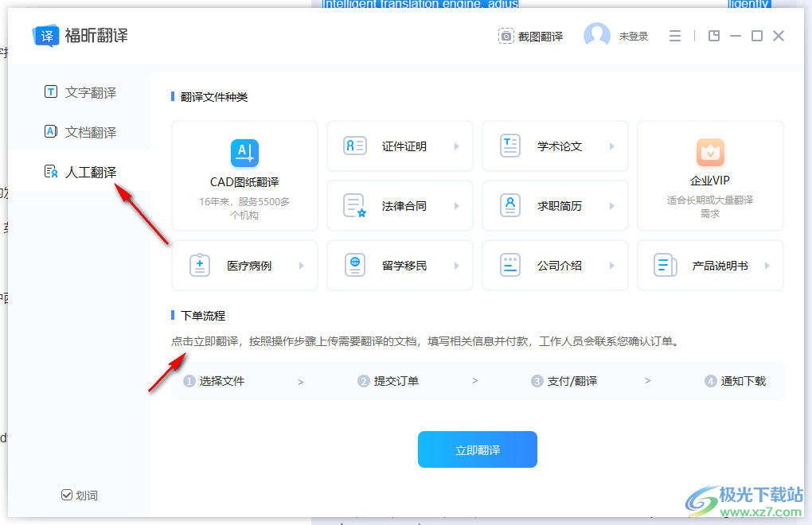
Task: Select the 证件证明 label
Action: (x=404, y=146)
